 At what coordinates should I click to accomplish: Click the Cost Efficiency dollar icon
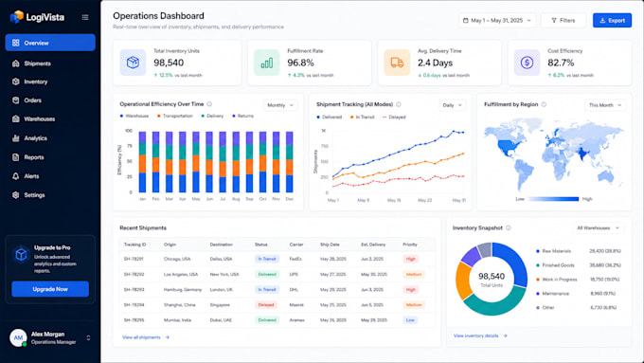pos(527,63)
